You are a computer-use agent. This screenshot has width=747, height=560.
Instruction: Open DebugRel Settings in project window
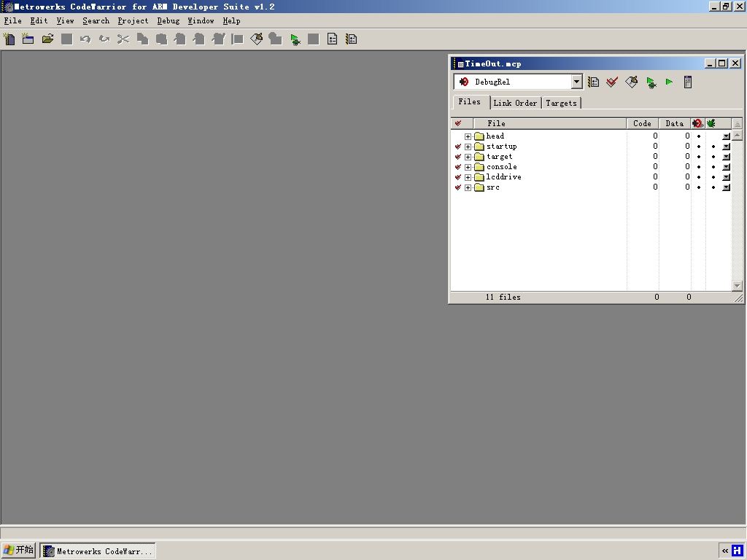click(x=593, y=82)
